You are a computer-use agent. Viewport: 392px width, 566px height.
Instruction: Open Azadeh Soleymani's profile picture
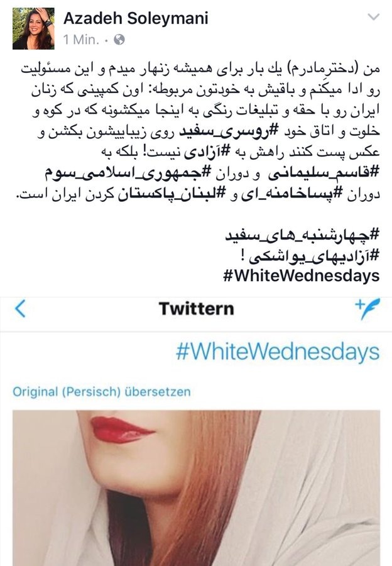(x=33, y=28)
